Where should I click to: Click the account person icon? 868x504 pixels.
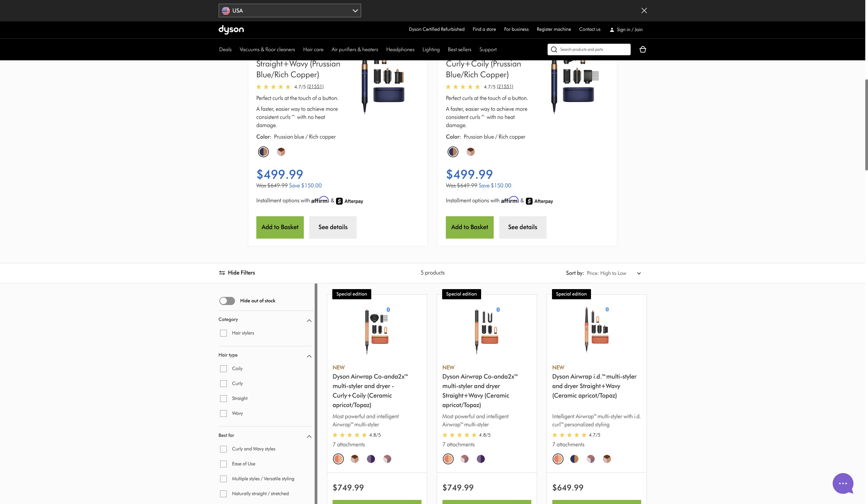tap(612, 29)
